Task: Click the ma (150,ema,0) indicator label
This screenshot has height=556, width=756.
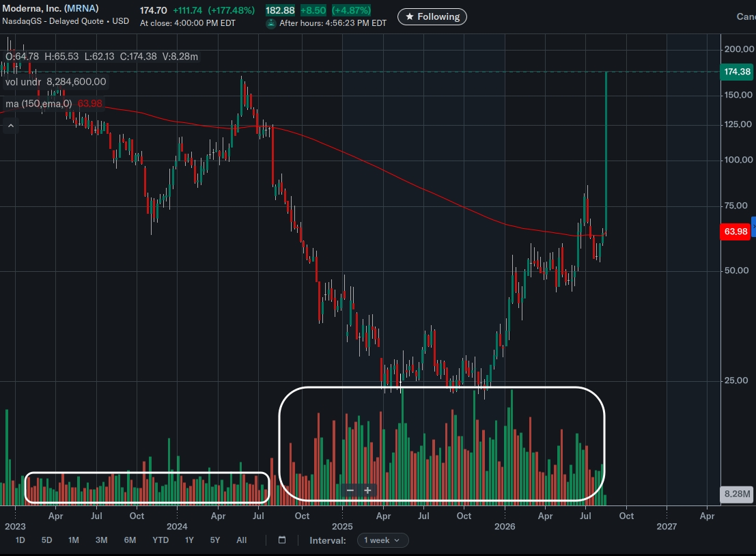Action: [x=38, y=104]
